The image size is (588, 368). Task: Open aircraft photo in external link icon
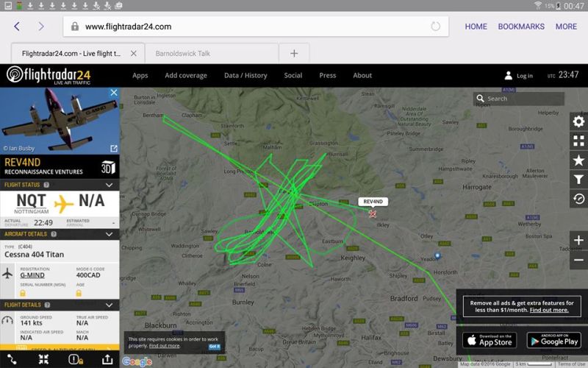(x=114, y=149)
